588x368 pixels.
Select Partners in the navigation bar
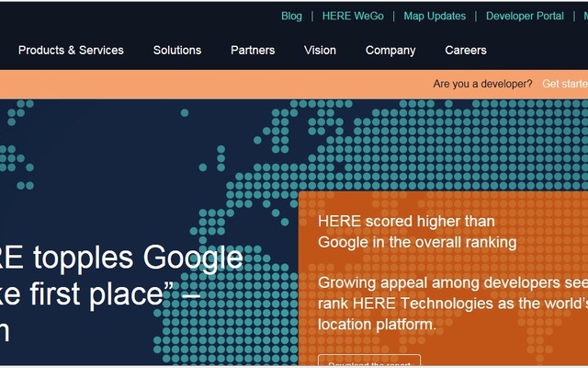253,50
